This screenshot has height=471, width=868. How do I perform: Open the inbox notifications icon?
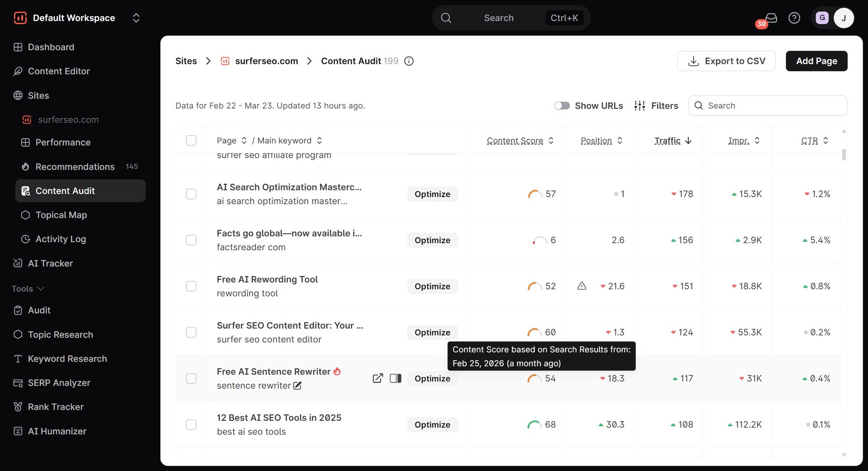point(771,18)
